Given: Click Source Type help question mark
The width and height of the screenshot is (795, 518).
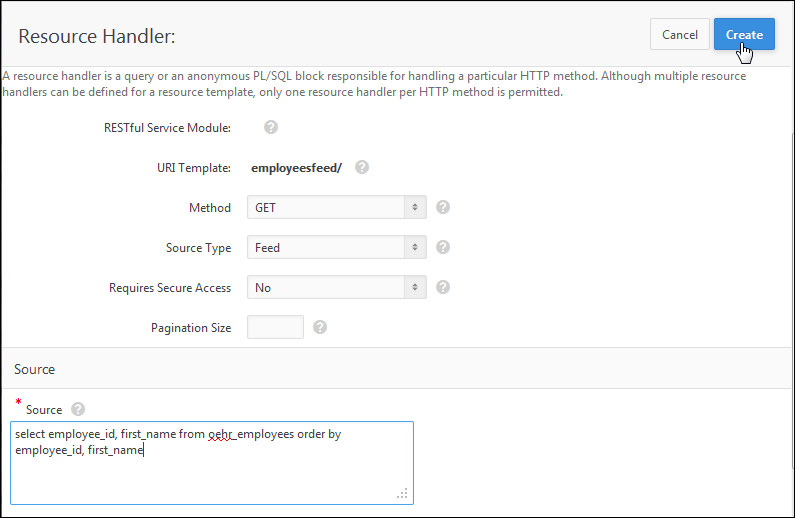Looking at the screenshot, I should pos(443,247).
